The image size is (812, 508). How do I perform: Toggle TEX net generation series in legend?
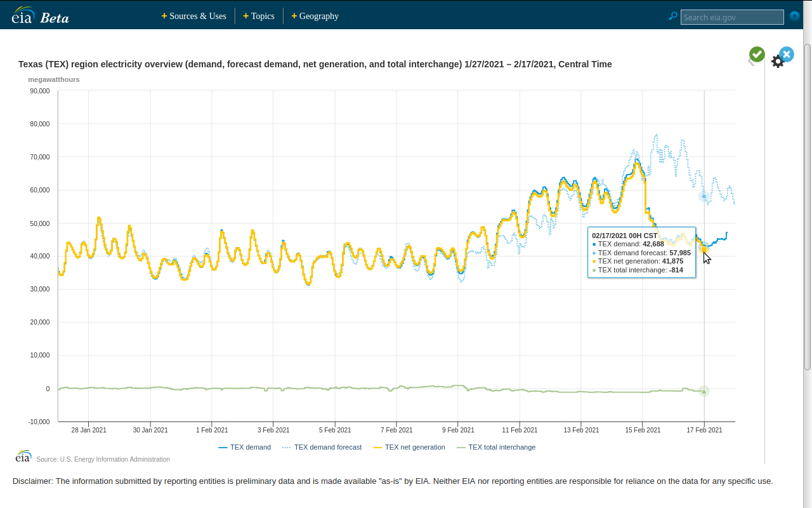pos(409,447)
